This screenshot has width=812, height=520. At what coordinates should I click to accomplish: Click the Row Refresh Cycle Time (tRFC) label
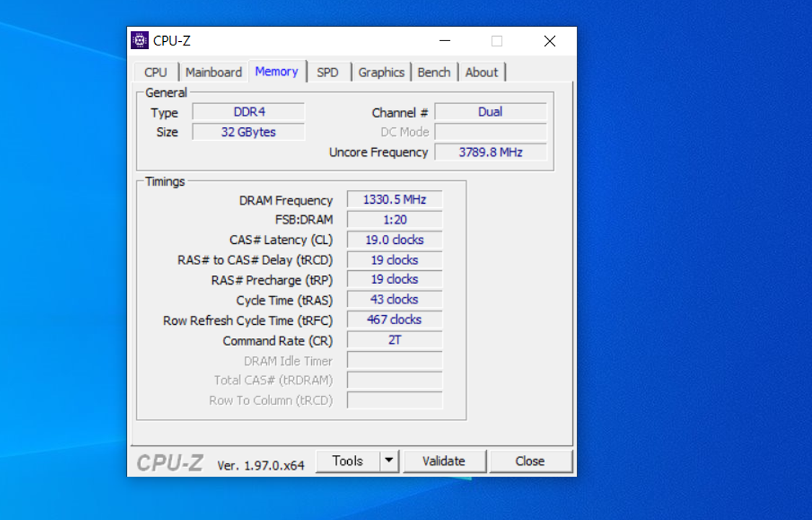coord(248,321)
